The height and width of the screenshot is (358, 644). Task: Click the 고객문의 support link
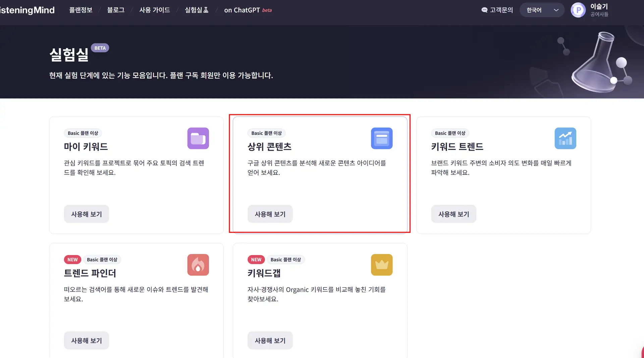[497, 10]
